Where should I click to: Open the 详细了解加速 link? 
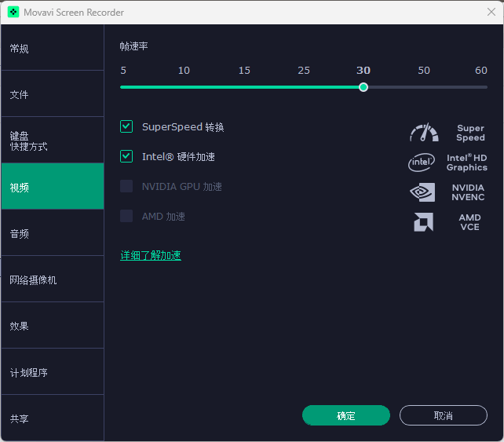click(x=151, y=256)
